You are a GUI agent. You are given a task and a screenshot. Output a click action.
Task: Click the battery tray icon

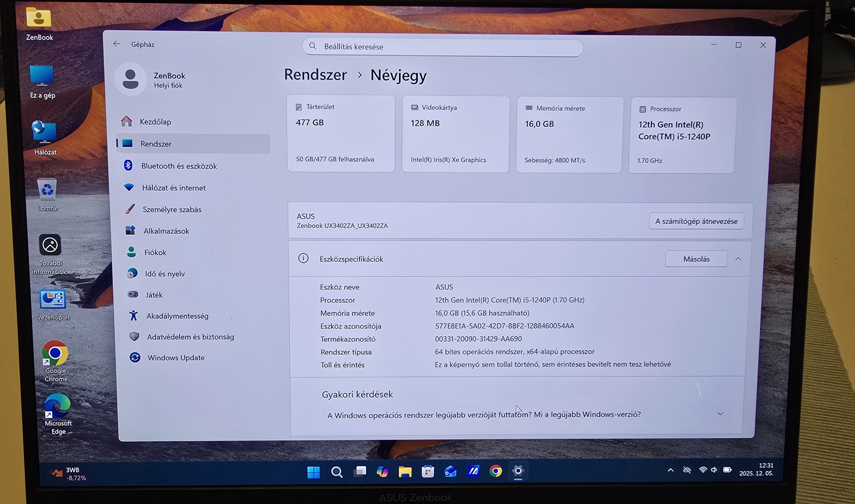pos(727,470)
